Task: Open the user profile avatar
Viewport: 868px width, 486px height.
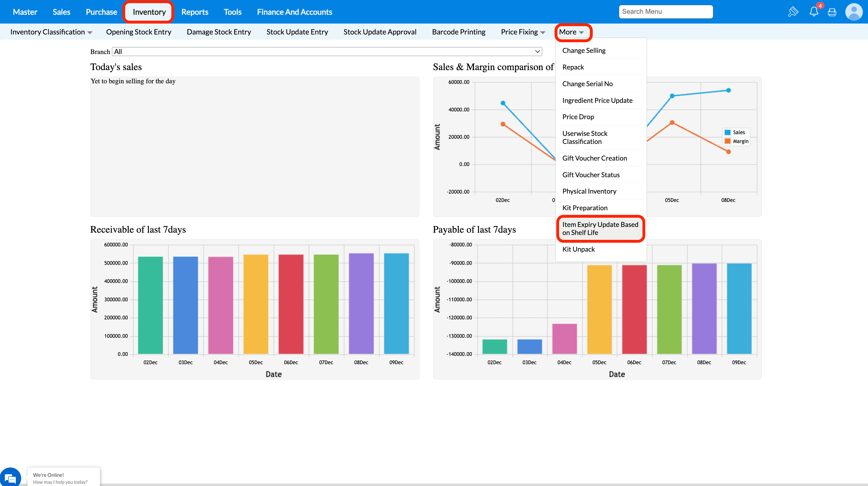Action: pyautogui.click(x=854, y=12)
